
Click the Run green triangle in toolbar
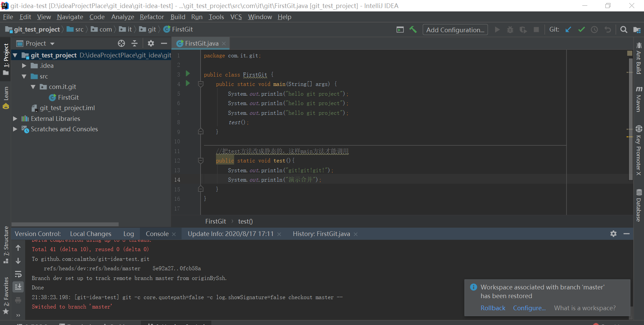(x=497, y=30)
